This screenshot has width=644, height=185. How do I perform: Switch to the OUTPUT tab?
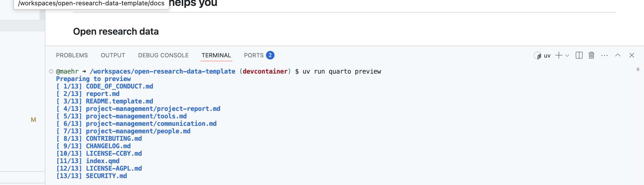tap(113, 55)
